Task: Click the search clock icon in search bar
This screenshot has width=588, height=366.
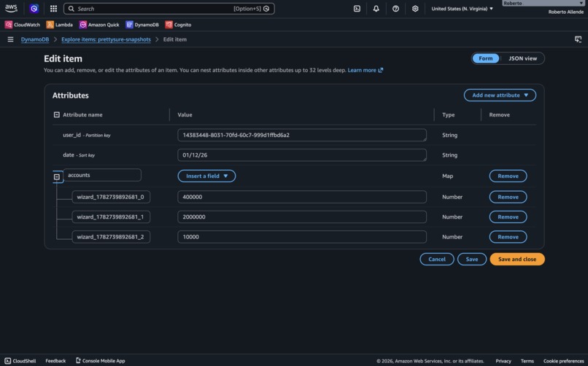Action: (266, 9)
